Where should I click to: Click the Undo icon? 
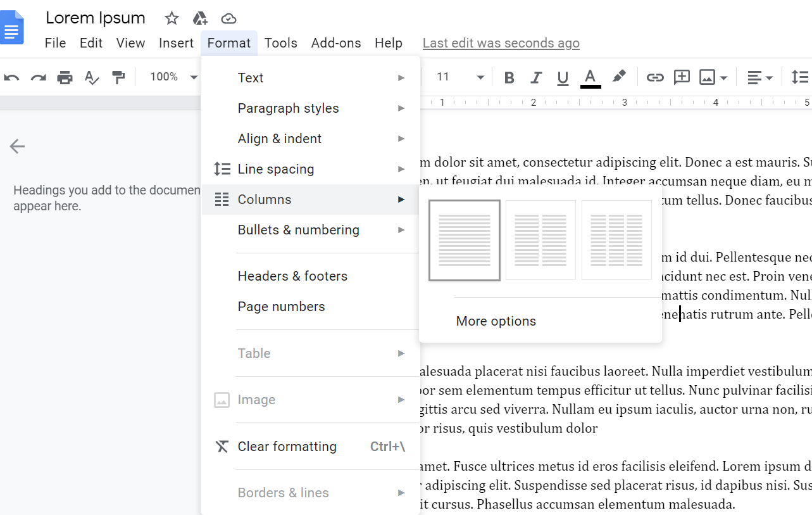click(11, 77)
